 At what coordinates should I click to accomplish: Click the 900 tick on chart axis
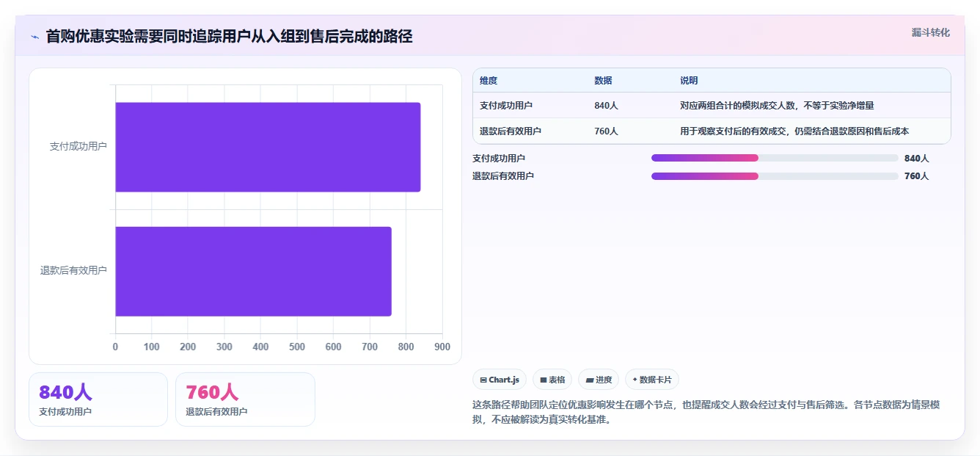click(442, 347)
